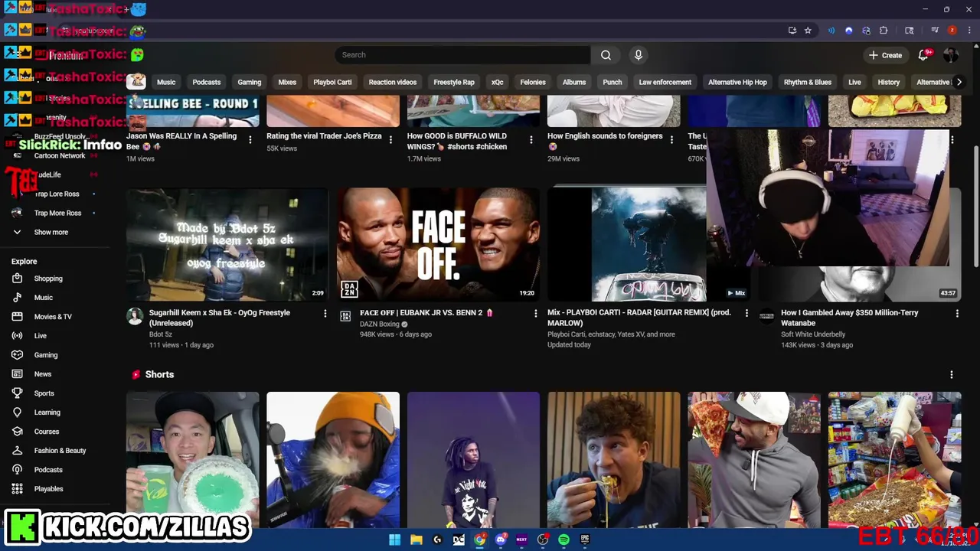Start voice search with the microphone icon
Viewport: 980px width, 551px height.
click(638, 55)
